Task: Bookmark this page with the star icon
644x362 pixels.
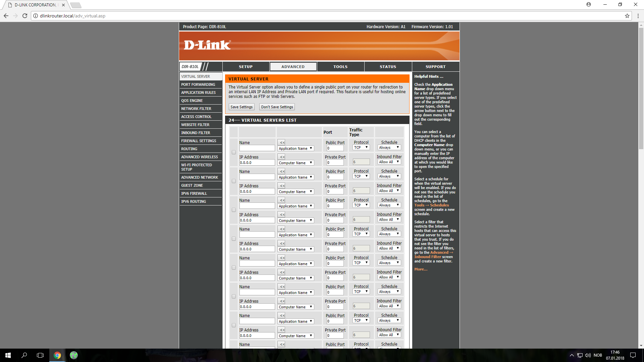Action: (627, 16)
